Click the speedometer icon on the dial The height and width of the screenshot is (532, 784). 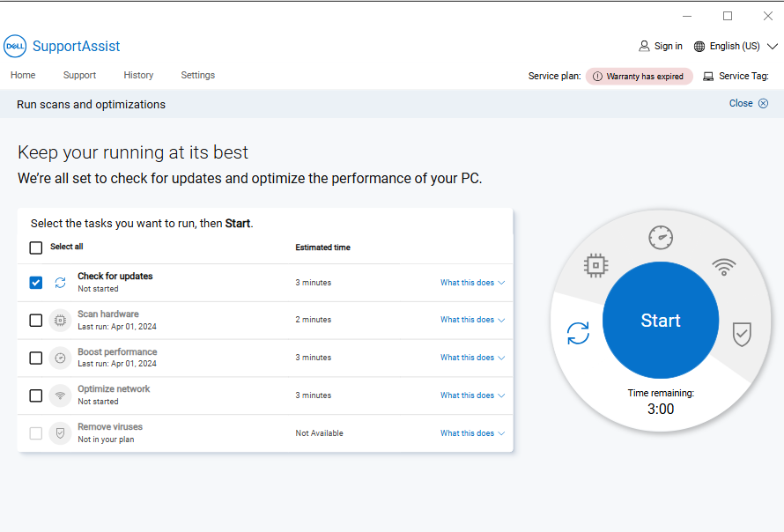(661, 237)
